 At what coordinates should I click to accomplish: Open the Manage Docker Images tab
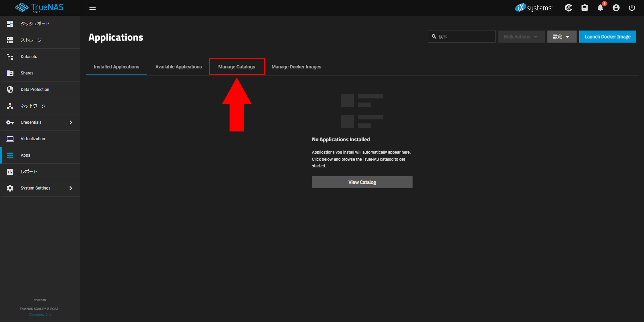point(296,67)
